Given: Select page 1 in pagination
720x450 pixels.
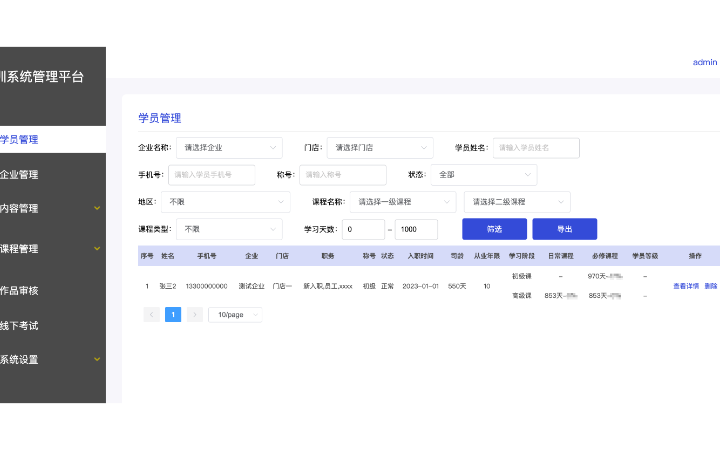Looking at the screenshot, I should (173, 315).
